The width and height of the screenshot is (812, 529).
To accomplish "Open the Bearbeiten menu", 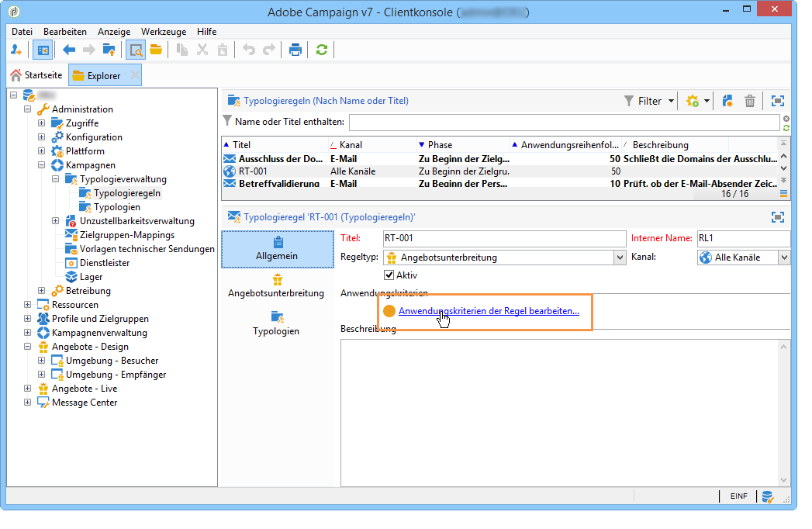I will point(64,32).
